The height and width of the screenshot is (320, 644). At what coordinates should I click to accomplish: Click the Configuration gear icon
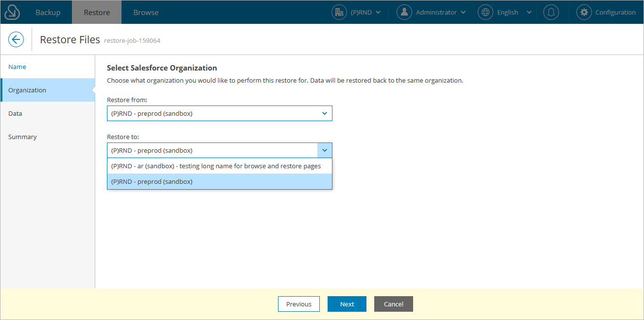click(584, 12)
